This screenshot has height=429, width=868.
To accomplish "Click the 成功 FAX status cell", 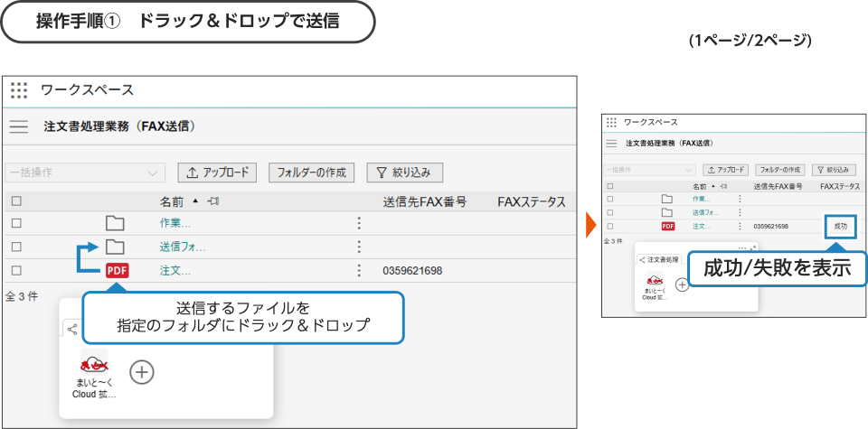I will tap(840, 226).
